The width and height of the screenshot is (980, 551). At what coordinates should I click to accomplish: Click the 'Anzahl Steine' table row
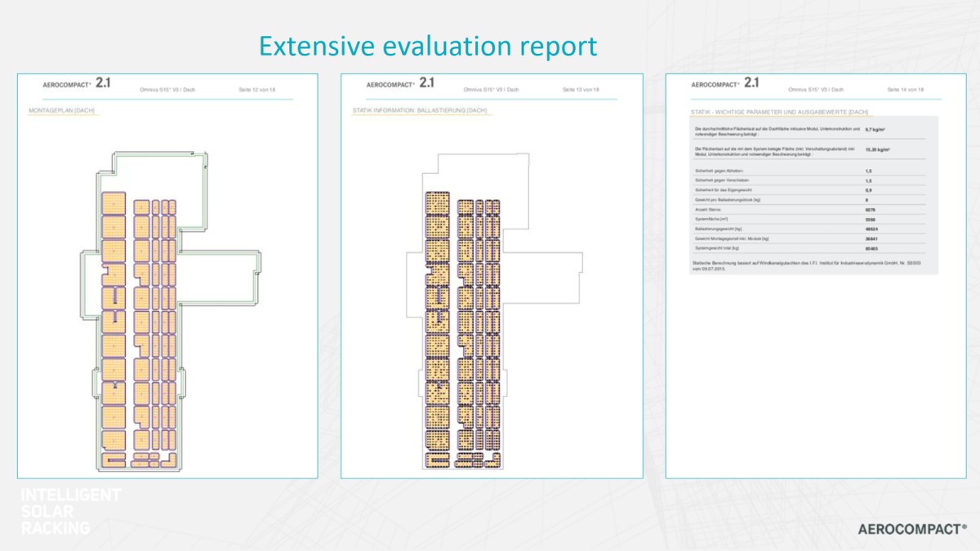click(809, 209)
